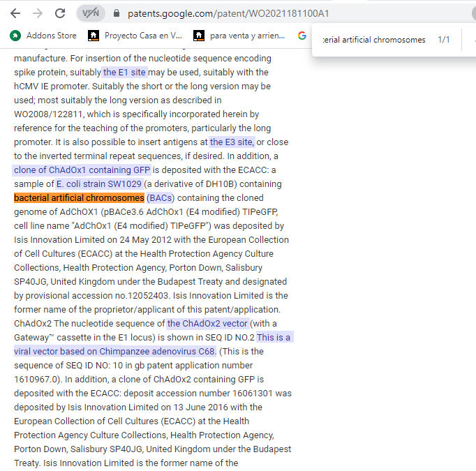Click the highlighted 'the E3 site,' phrase
This screenshot has height=471, width=476.
[x=232, y=142]
